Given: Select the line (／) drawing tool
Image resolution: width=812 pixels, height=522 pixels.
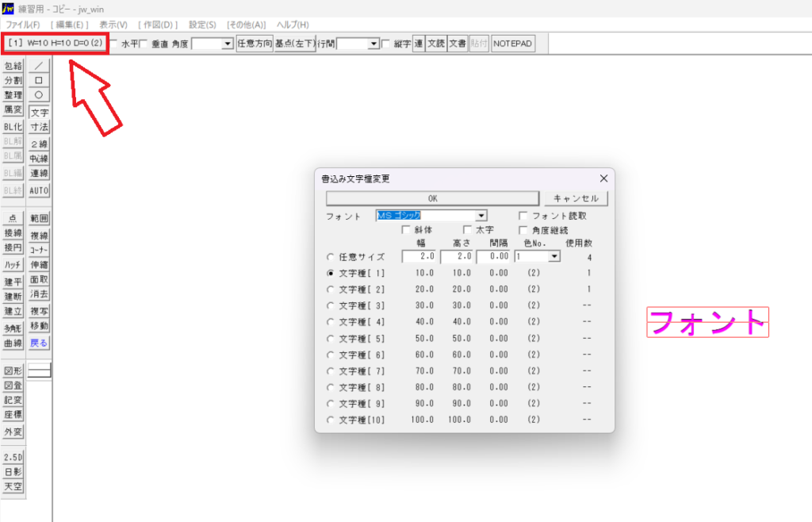Looking at the screenshot, I should [x=39, y=66].
